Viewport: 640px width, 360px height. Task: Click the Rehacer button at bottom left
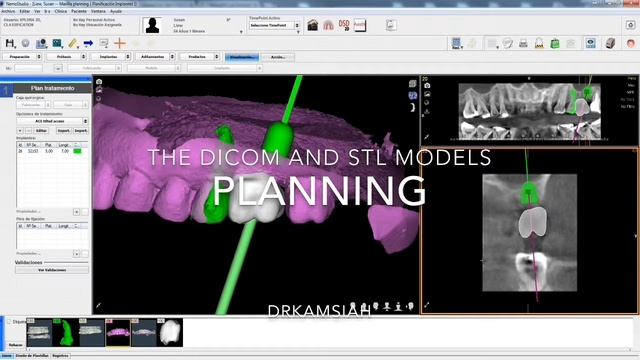click(x=16, y=345)
